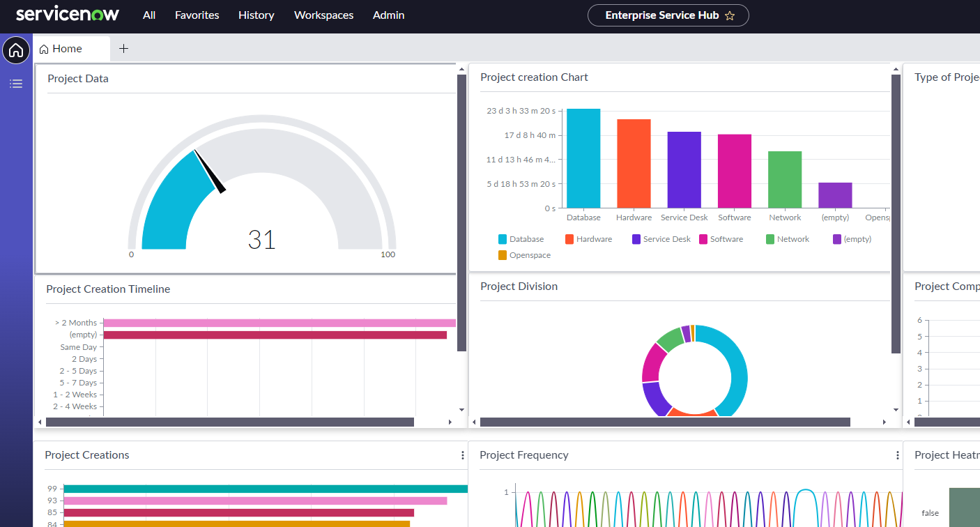Image resolution: width=980 pixels, height=527 pixels.
Task: Open Project Creations widget options menu
Action: (x=462, y=455)
